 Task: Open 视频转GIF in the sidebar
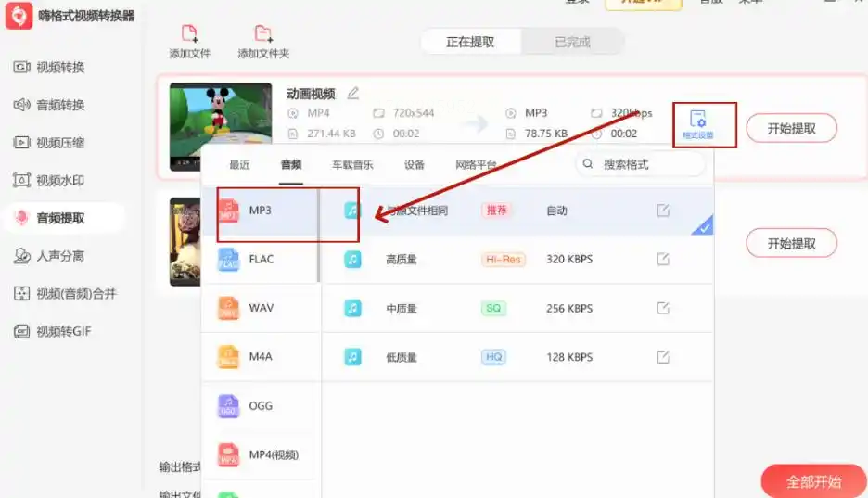[53, 331]
